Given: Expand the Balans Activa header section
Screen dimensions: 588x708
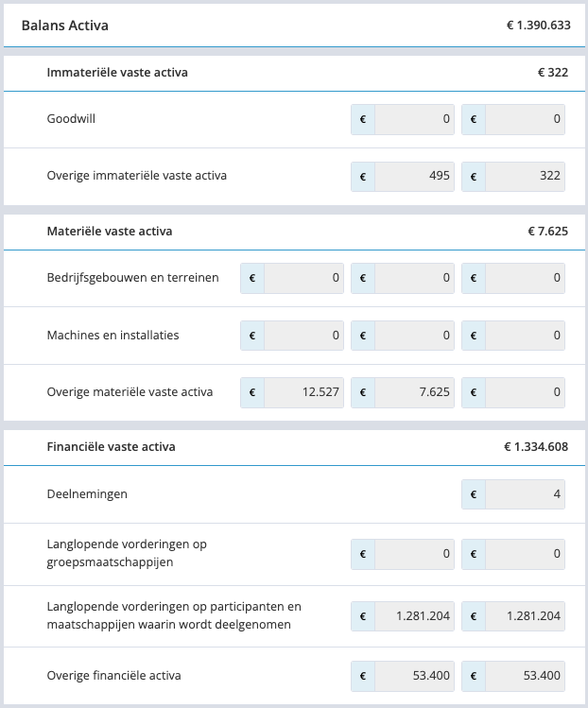Looking at the screenshot, I should 294,26.
